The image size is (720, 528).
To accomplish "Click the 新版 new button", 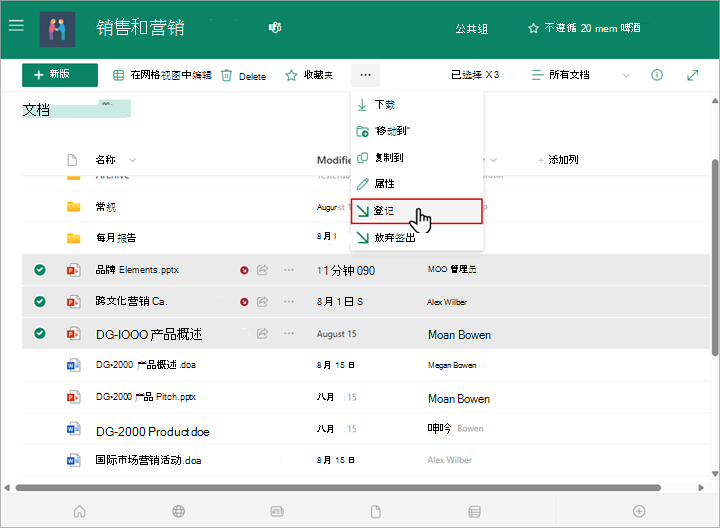I will [60, 75].
